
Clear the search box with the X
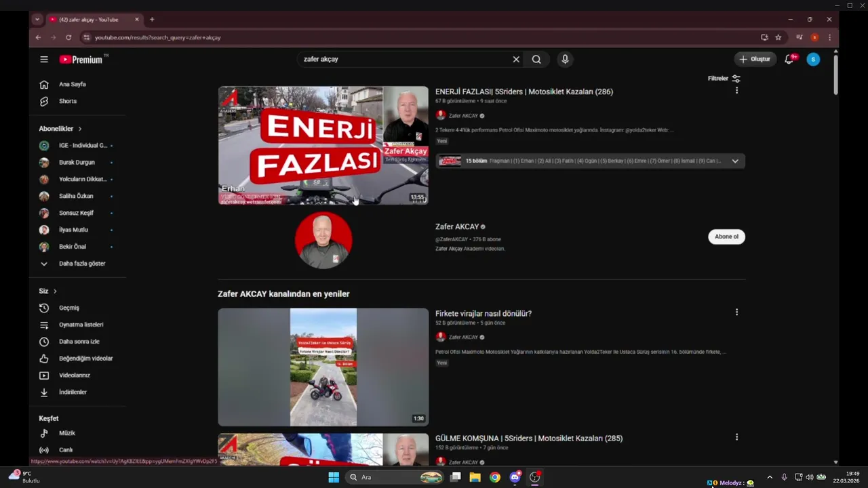pyautogui.click(x=516, y=60)
